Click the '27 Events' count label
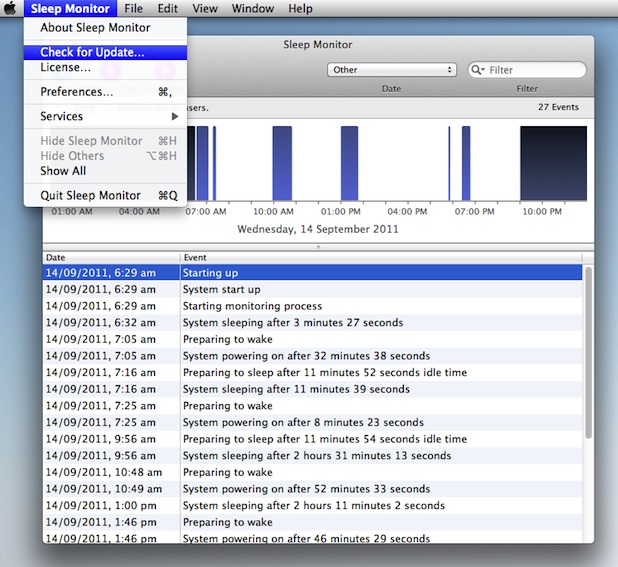Screen dimensions: 618x567 coord(558,107)
